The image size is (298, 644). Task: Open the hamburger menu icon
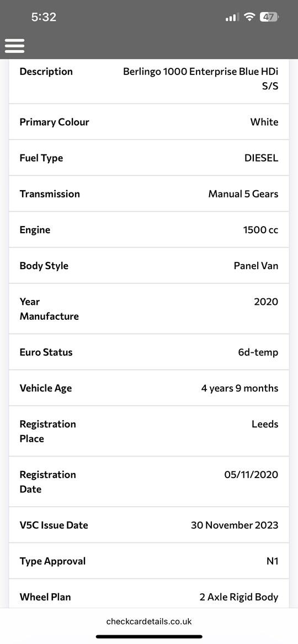[x=15, y=46]
